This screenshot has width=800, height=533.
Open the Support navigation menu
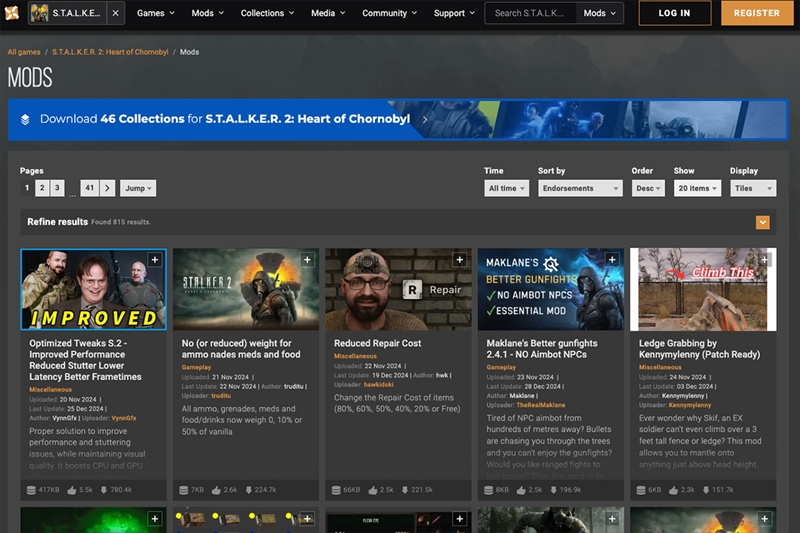click(454, 13)
